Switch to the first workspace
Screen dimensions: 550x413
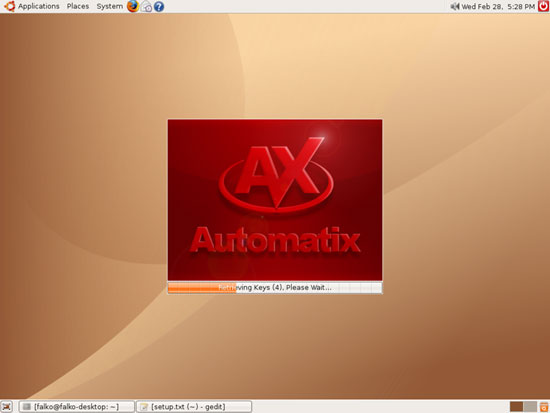516,407
